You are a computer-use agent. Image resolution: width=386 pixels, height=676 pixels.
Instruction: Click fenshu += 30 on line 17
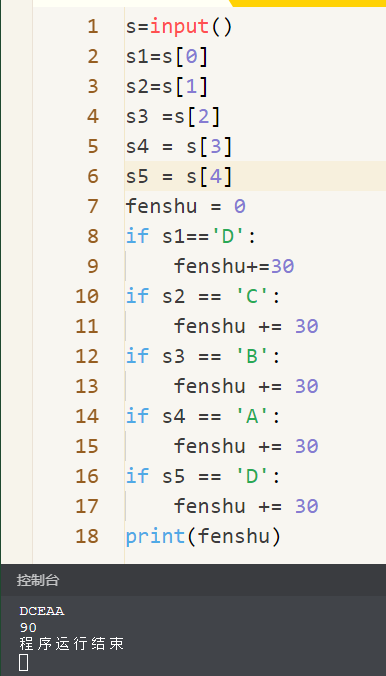(246, 506)
